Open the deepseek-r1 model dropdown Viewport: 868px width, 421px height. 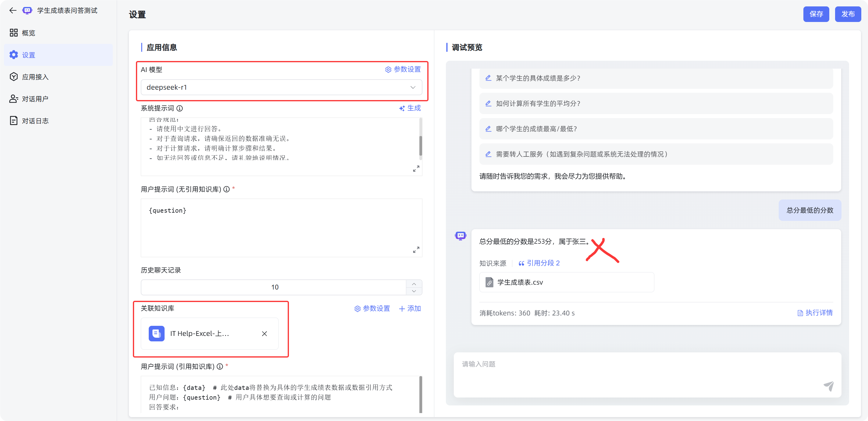pos(281,87)
